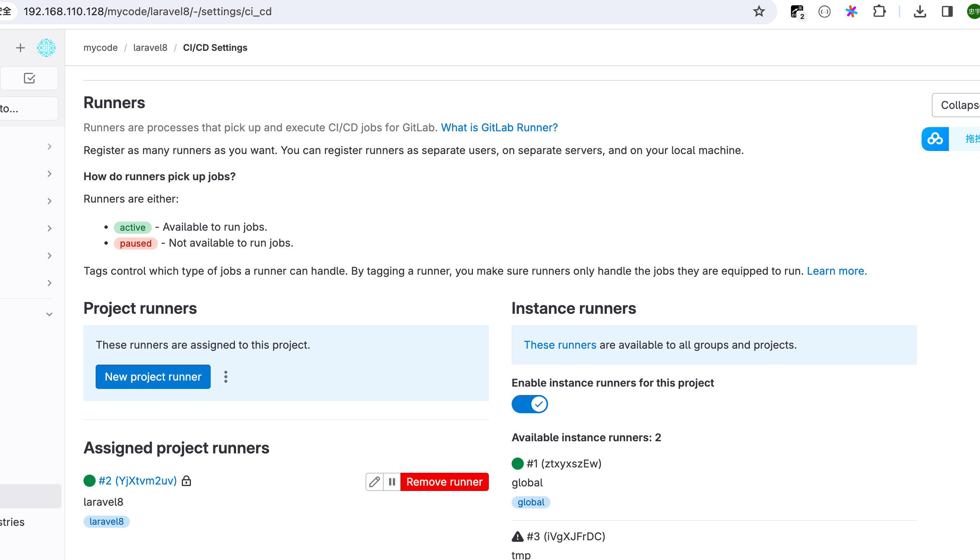Open browser downloads
The height and width of the screenshot is (560, 980).
[920, 11]
